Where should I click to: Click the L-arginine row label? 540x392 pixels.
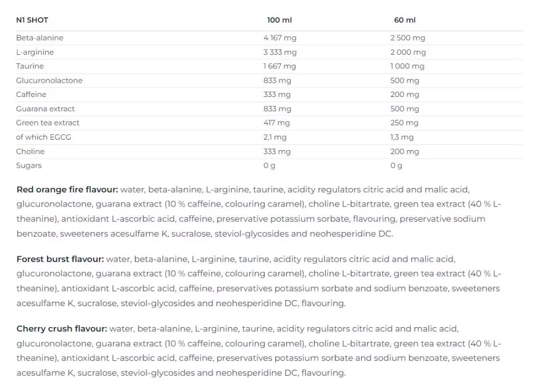(35, 52)
